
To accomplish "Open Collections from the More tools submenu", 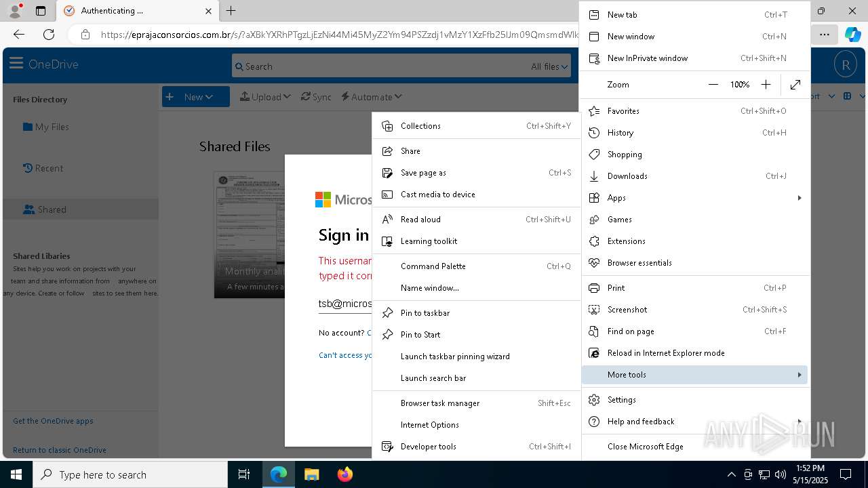I will 476,126.
